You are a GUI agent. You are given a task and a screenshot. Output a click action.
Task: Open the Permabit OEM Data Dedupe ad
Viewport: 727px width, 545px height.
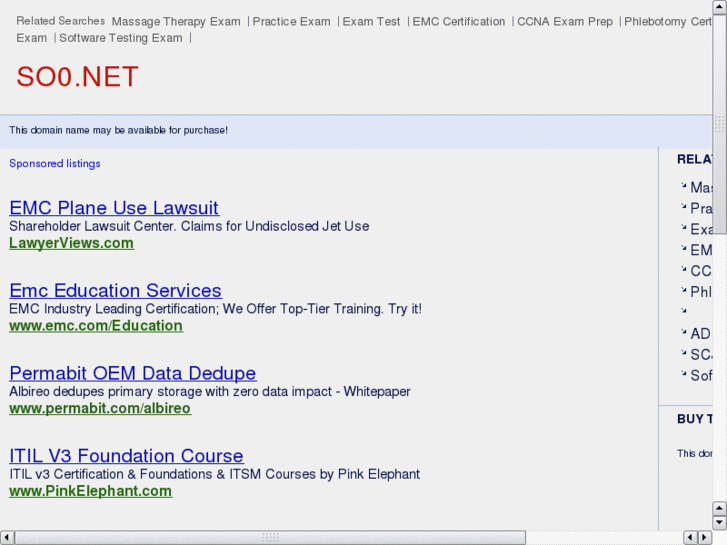pos(133,373)
